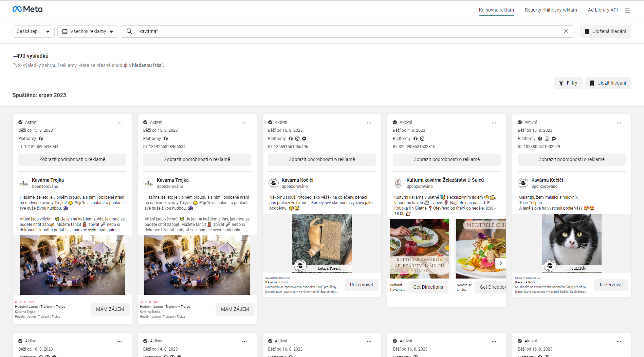The width and height of the screenshot is (644, 357).
Task: Click MÁM ZÁJEM on ad 191820590413944
Action: [110, 309]
